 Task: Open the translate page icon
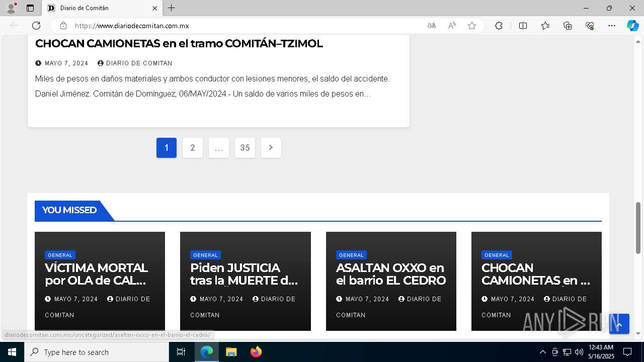point(432,26)
